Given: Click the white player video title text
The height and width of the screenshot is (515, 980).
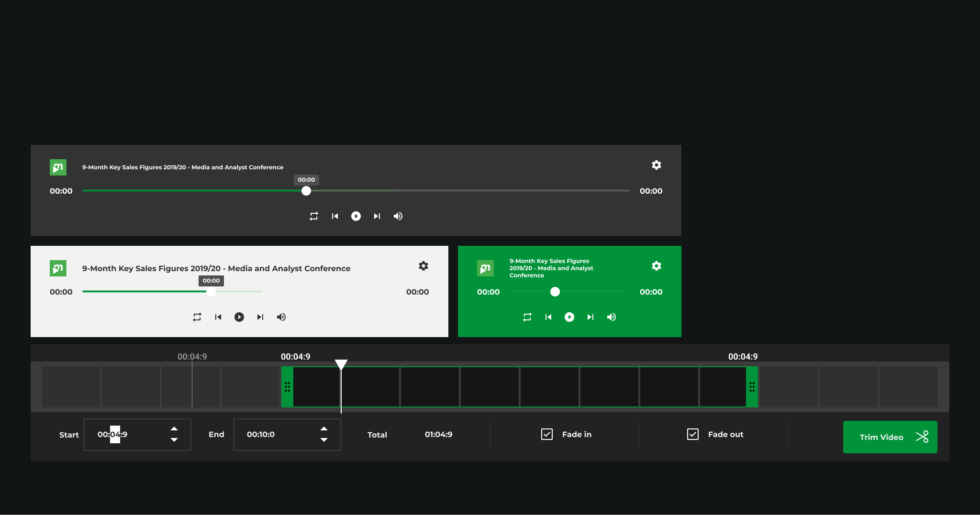Looking at the screenshot, I should 216,268.
